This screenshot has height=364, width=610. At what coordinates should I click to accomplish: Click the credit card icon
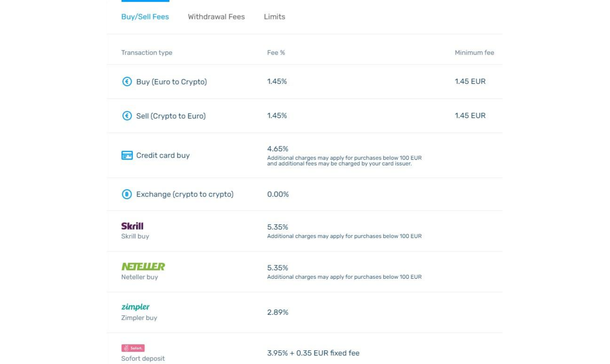click(127, 155)
